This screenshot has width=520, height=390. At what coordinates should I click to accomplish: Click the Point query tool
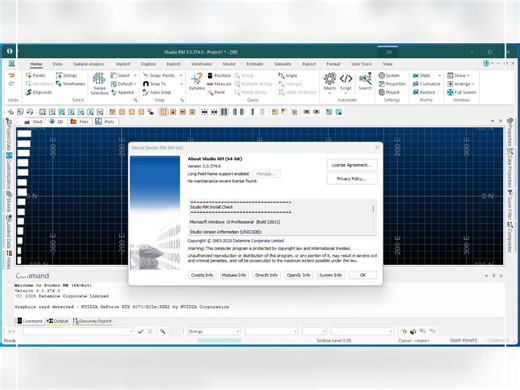click(216, 92)
